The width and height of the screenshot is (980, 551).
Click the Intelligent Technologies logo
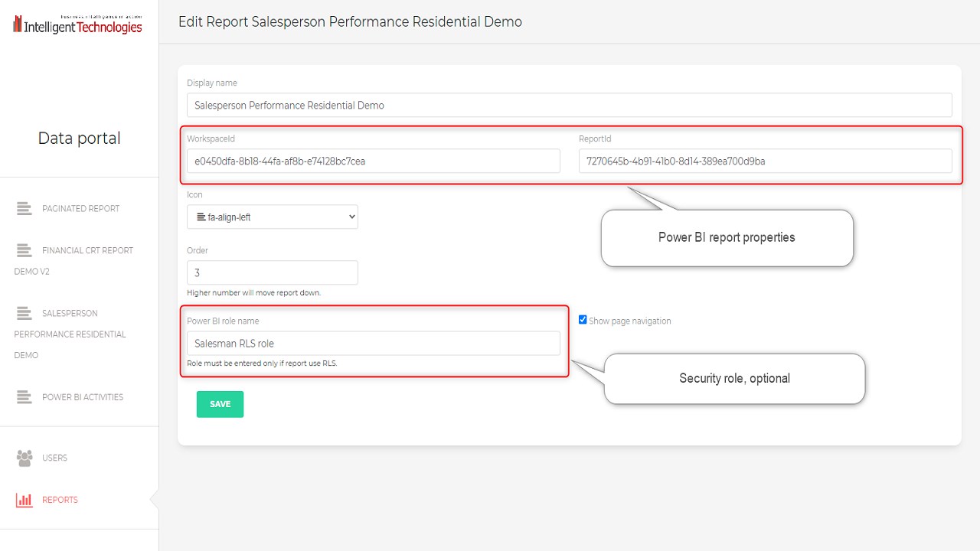[x=77, y=25]
